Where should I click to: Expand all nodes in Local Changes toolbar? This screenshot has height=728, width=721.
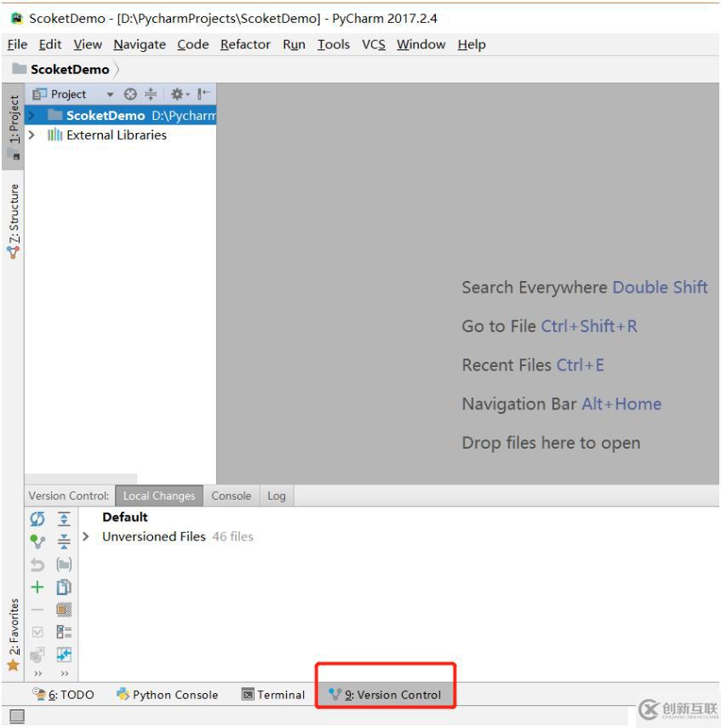(63, 518)
